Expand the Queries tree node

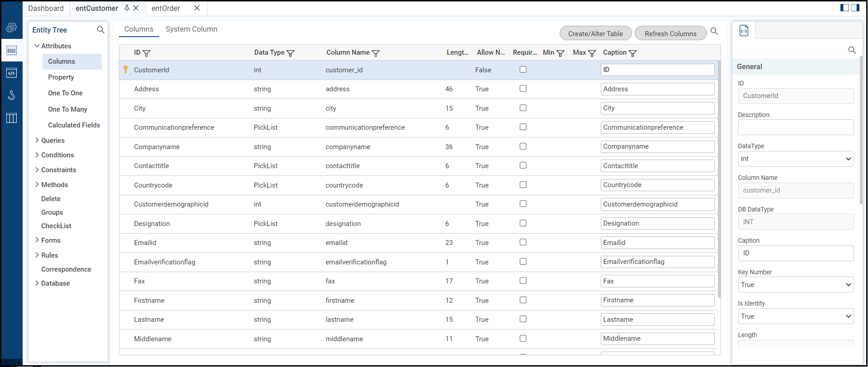pyautogui.click(x=37, y=140)
